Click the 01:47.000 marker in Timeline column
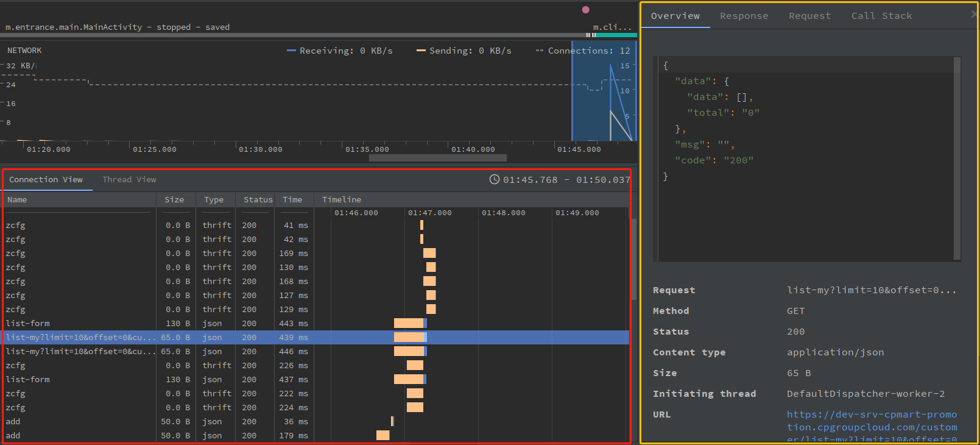Screen dimensions: 980x445 (x=430, y=213)
